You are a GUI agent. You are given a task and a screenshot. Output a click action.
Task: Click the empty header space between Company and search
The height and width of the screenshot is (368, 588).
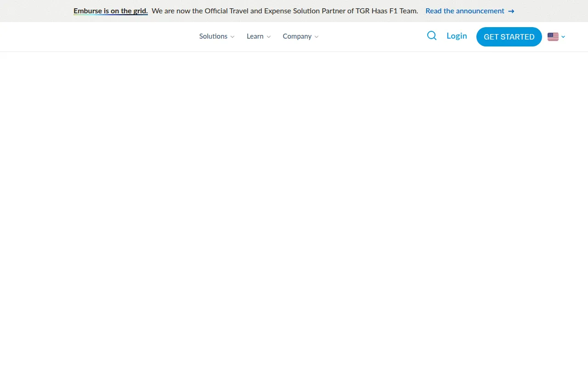(x=372, y=37)
